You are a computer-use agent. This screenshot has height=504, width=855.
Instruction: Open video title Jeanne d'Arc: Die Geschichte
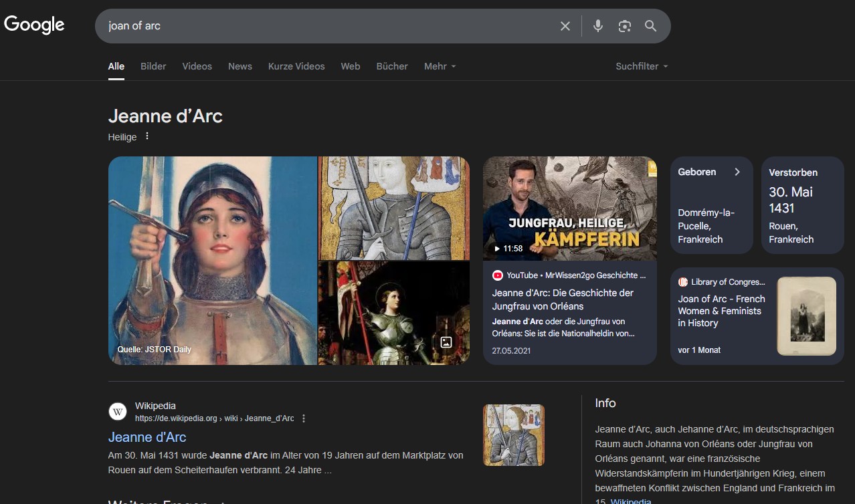pyautogui.click(x=563, y=299)
